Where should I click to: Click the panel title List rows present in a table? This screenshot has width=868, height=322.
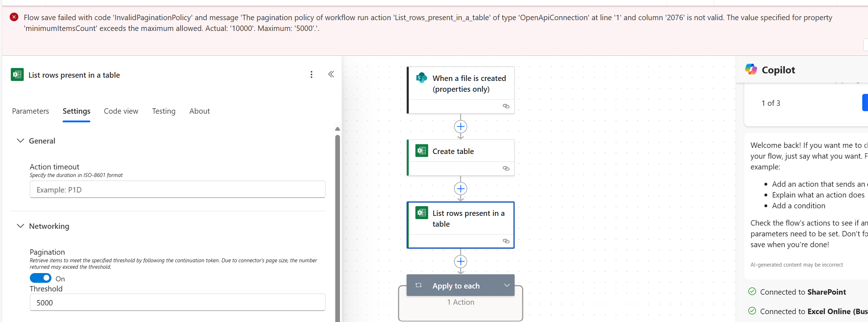[x=74, y=75]
